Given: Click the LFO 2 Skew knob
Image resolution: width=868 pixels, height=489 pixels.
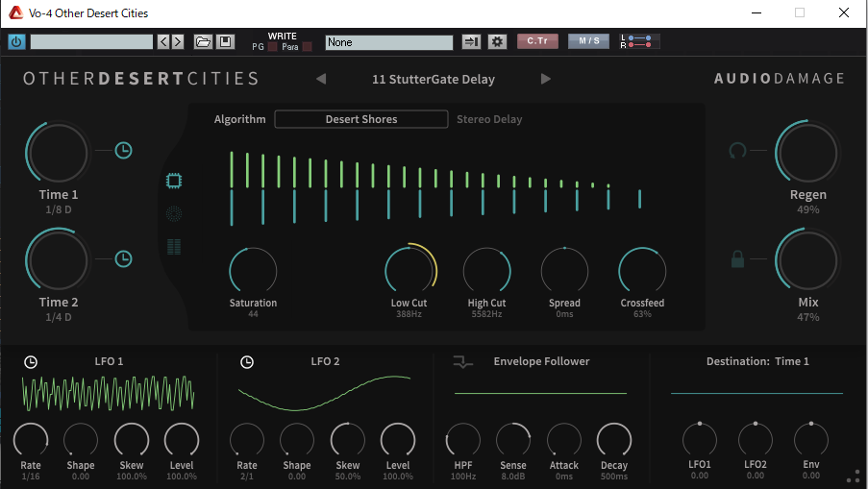Looking at the screenshot, I should pyautogui.click(x=348, y=440).
